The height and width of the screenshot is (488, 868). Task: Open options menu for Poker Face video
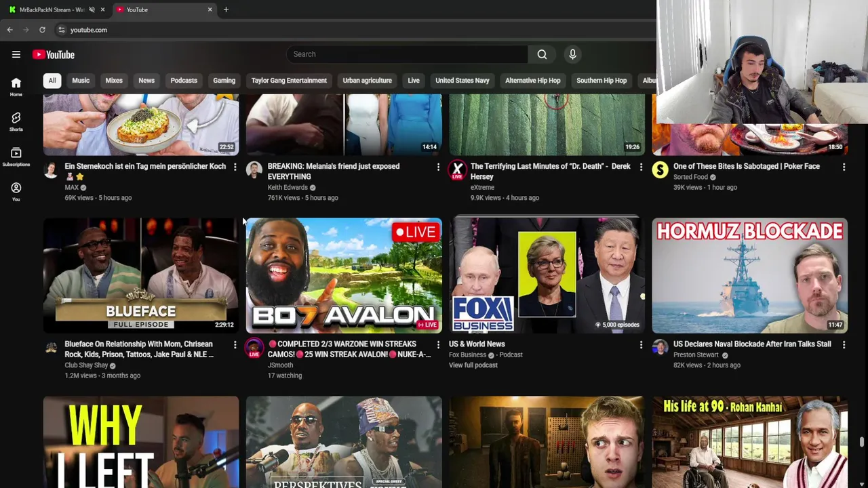tap(844, 167)
